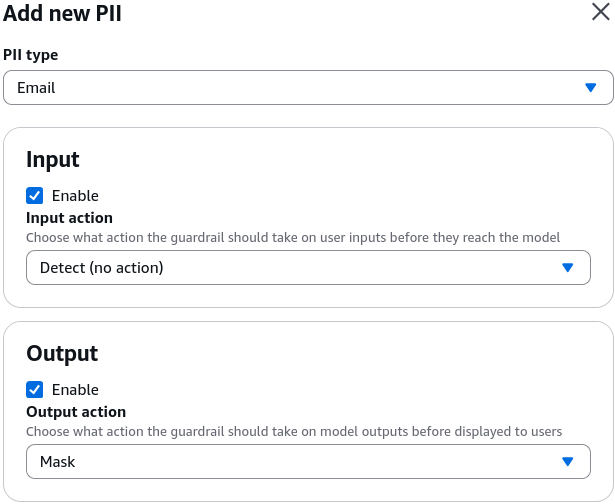The width and height of the screenshot is (615, 504).
Task: Click the blue arrow in Output action selector
Action: pos(568,462)
